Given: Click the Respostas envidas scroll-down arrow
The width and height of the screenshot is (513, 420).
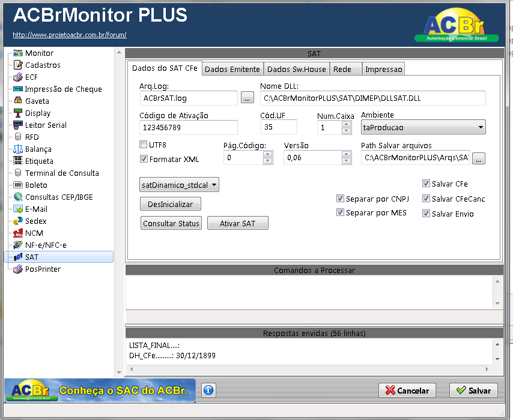Looking at the screenshot, I should pos(497,359).
